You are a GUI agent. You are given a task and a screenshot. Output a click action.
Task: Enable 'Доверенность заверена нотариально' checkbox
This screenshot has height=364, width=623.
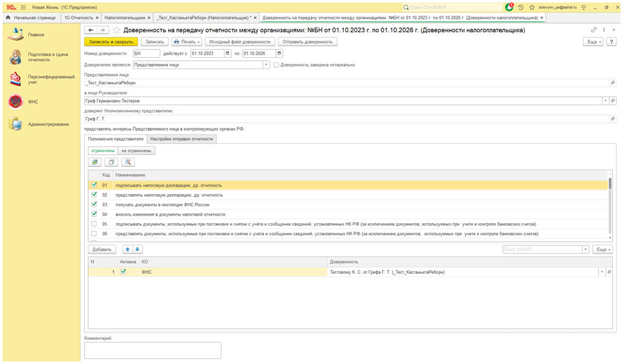(276, 65)
